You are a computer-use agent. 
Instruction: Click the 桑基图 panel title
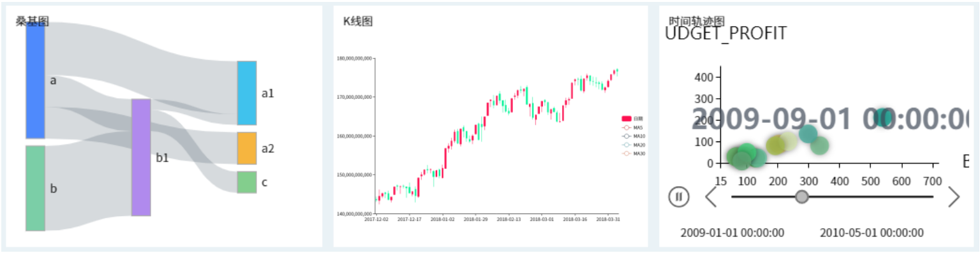coord(33,21)
